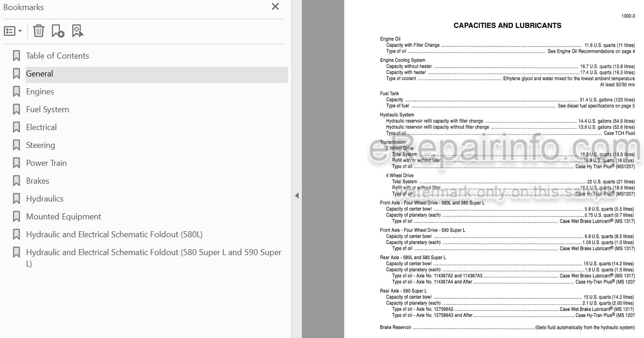Find the current bookmark icon
This screenshot has height=338, width=644.
pyautogui.click(x=78, y=31)
